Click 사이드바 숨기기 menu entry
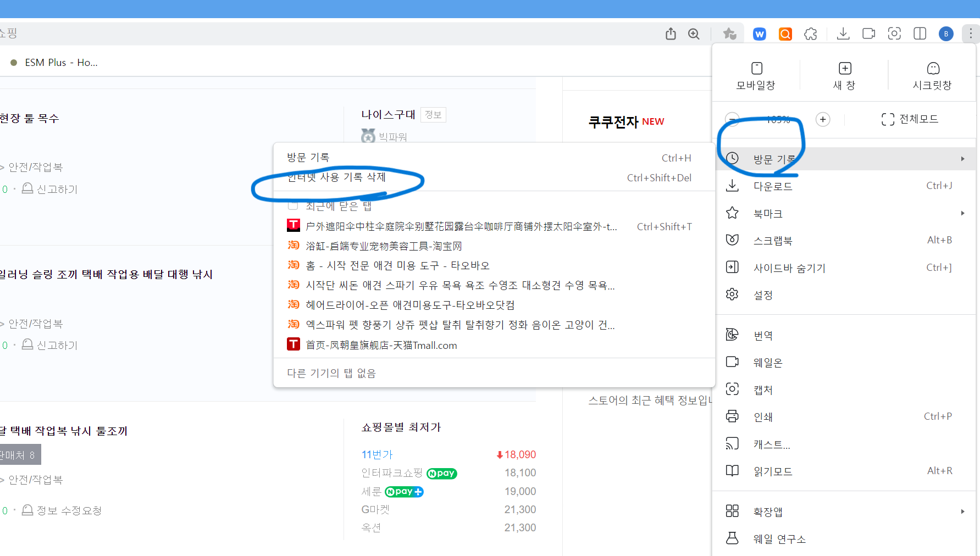Viewport: 980px width, 556px height. [x=845, y=268]
